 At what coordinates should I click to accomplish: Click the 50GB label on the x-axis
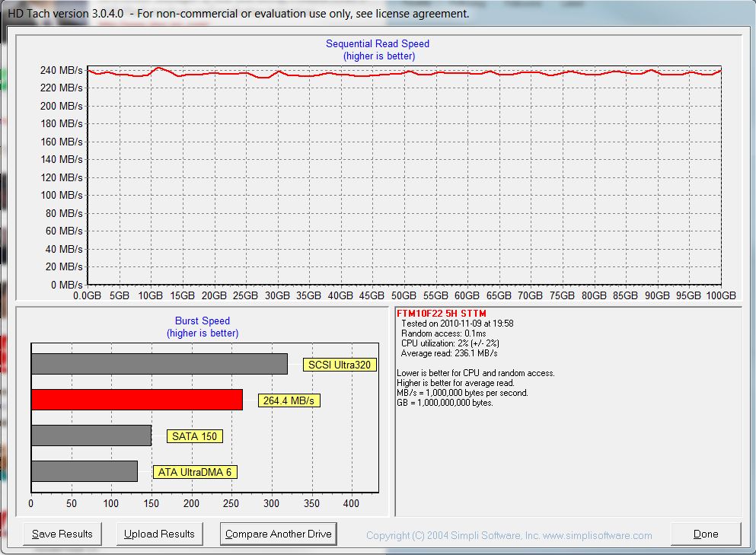pos(404,295)
